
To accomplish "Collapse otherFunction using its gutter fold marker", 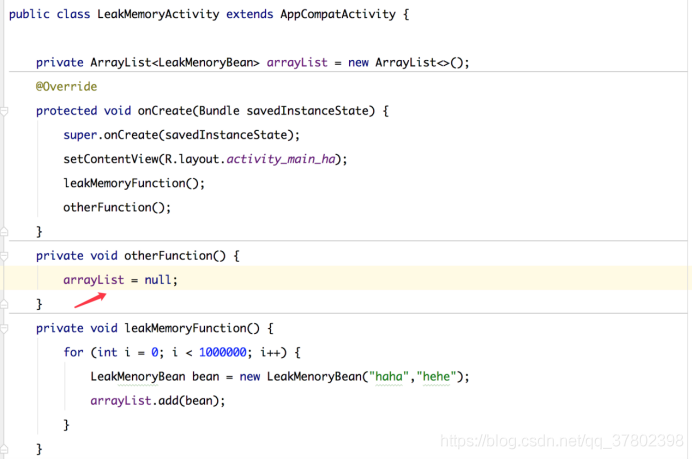I will 4,256.
